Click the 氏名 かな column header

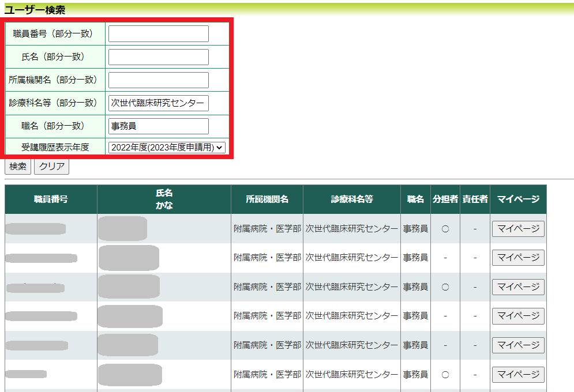(x=164, y=199)
